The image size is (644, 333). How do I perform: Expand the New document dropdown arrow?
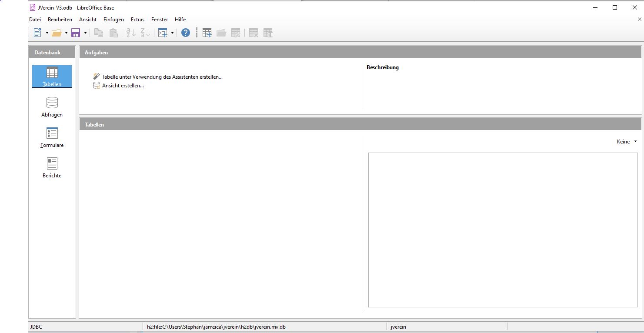click(47, 33)
